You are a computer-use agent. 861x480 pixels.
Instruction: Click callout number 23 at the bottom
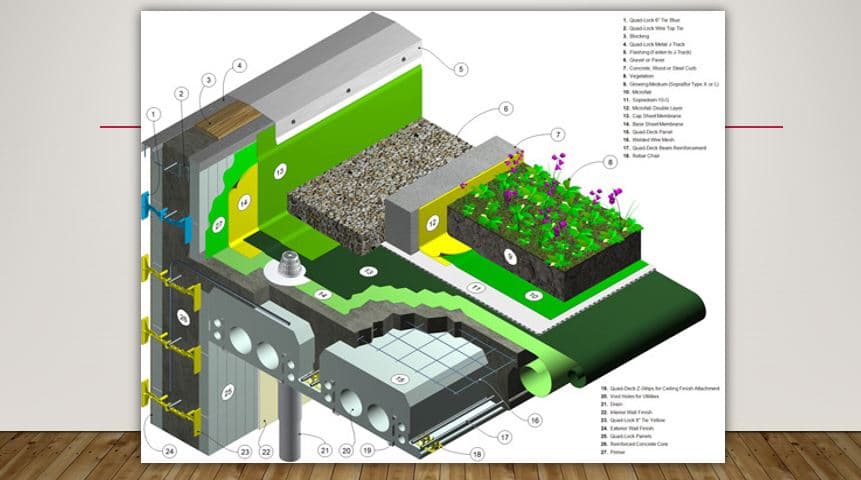pos(245,452)
